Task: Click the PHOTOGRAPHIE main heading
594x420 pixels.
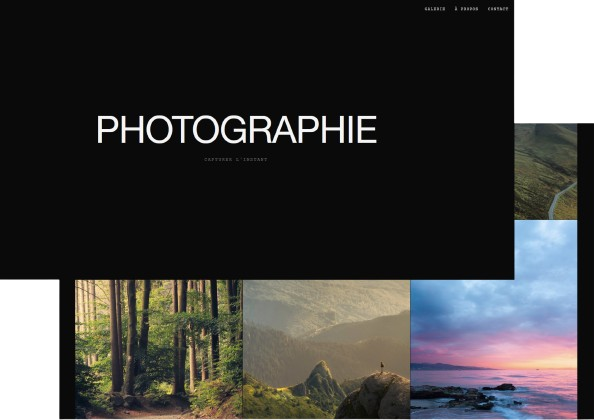Action: pos(237,130)
